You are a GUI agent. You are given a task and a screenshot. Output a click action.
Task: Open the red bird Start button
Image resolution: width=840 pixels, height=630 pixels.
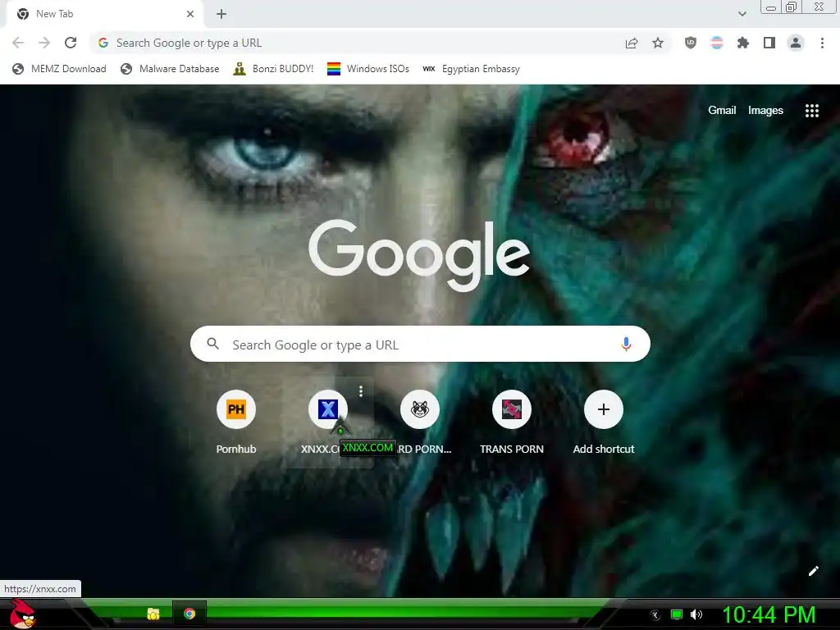[x=22, y=614]
